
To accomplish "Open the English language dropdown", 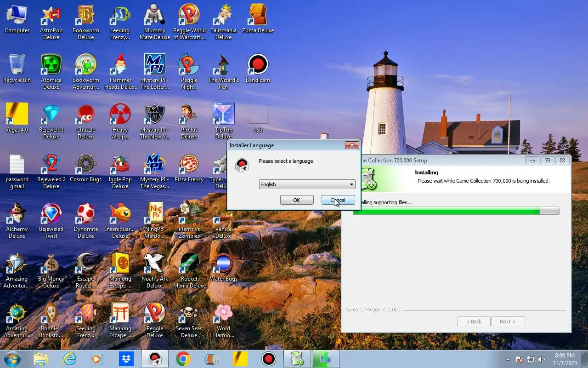I will (307, 184).
